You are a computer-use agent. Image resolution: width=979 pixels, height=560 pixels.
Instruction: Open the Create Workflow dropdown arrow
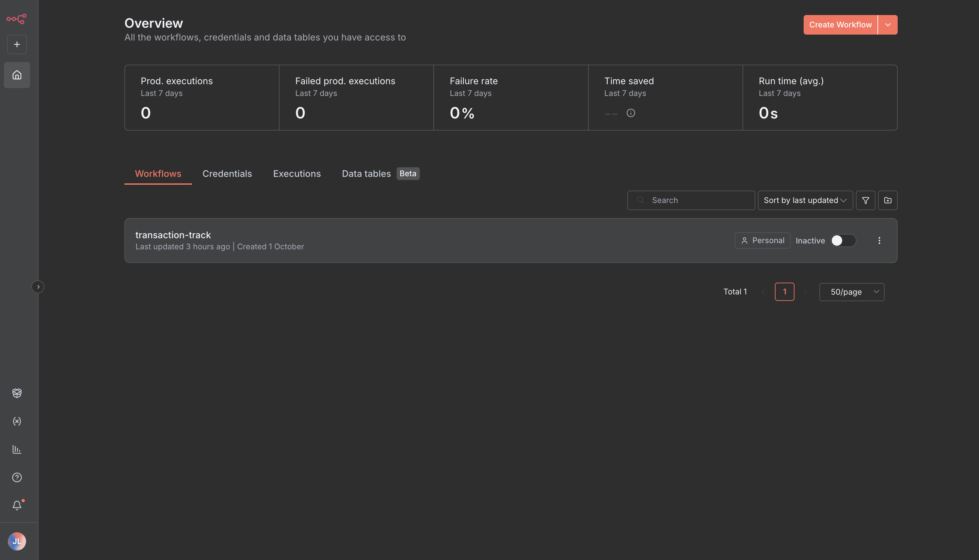pos(888,24)
